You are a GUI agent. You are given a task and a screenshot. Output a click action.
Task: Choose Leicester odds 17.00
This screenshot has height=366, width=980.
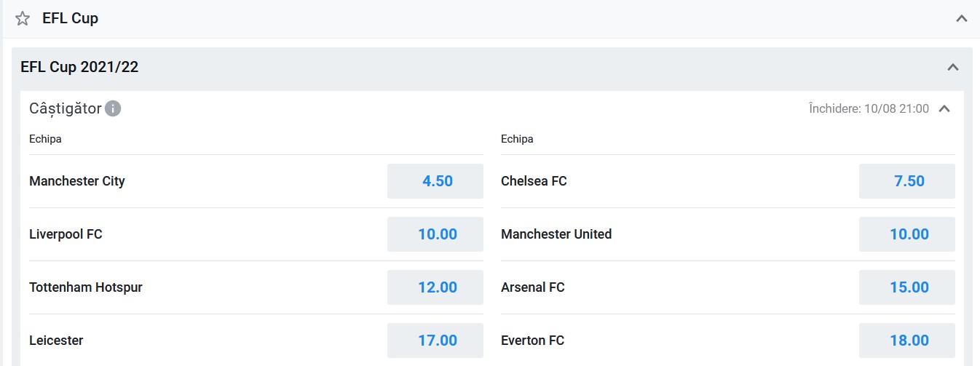pyautogui.click(x=435, y=341)
